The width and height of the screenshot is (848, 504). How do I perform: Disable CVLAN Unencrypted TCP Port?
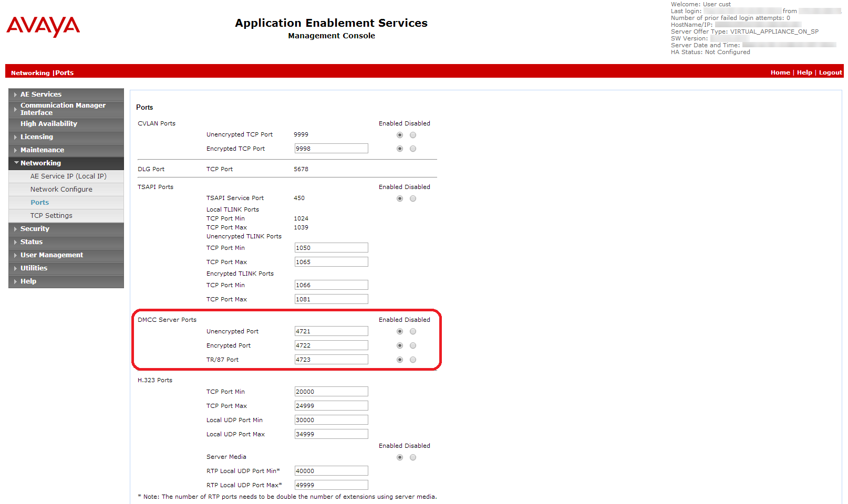click(413, 135)
